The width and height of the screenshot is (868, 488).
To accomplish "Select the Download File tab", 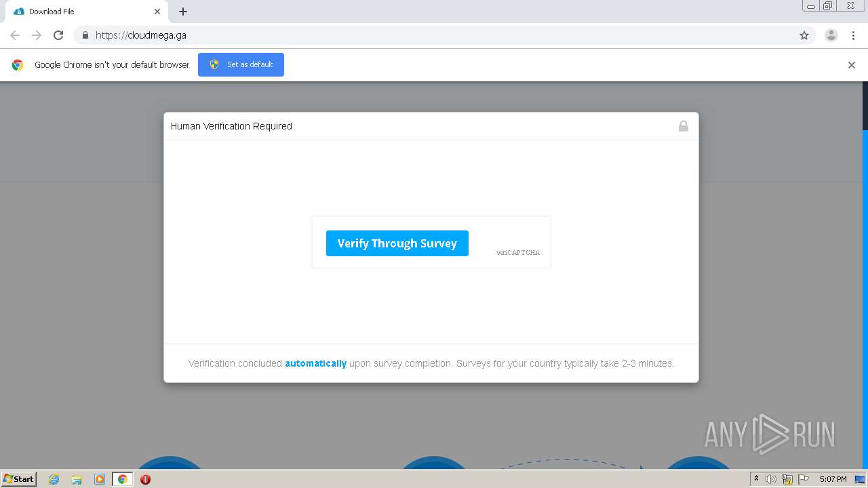I will click(x=86, y=12).
